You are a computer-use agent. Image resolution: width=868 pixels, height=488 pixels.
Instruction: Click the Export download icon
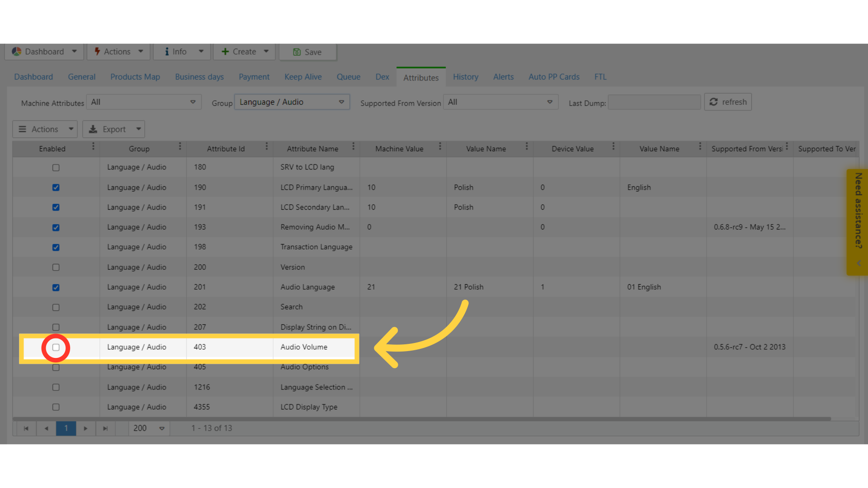coord(93,129)
